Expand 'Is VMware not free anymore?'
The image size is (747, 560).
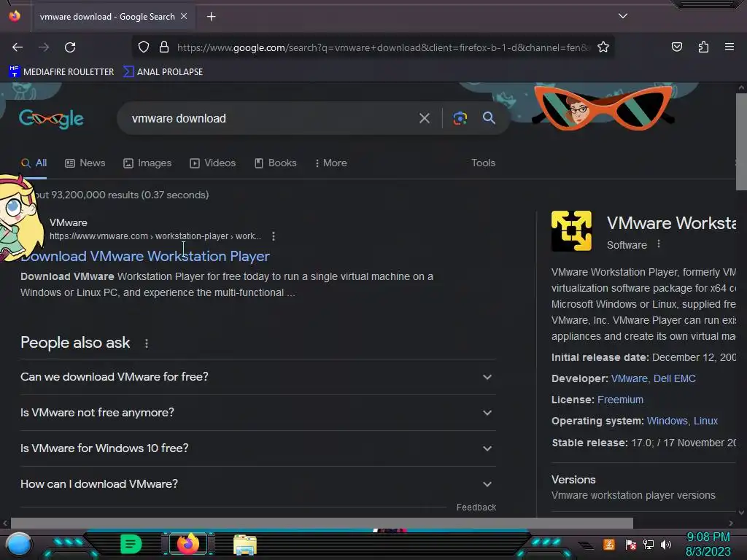tap(258, 413)
